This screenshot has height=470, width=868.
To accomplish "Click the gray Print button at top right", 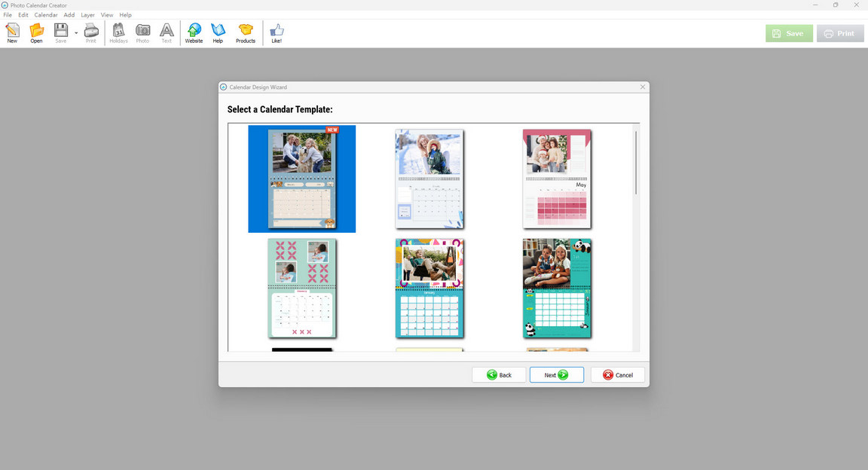I will point(840,33).
